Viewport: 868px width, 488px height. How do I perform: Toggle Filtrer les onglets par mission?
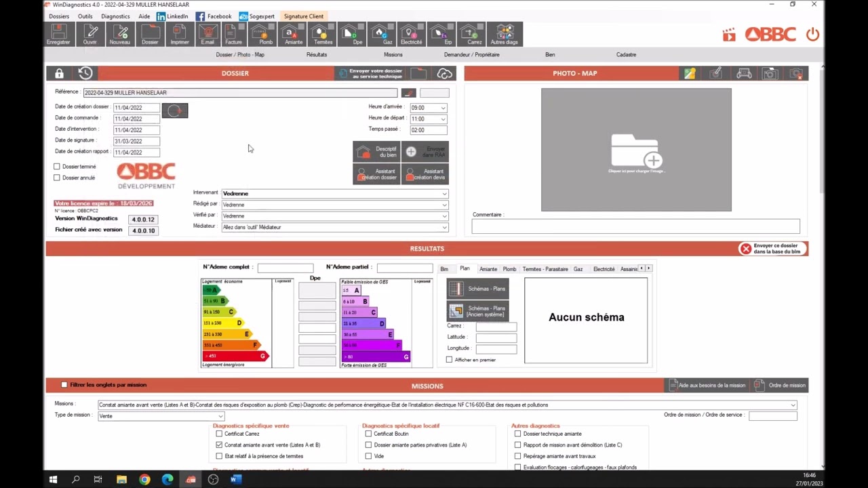64,384
